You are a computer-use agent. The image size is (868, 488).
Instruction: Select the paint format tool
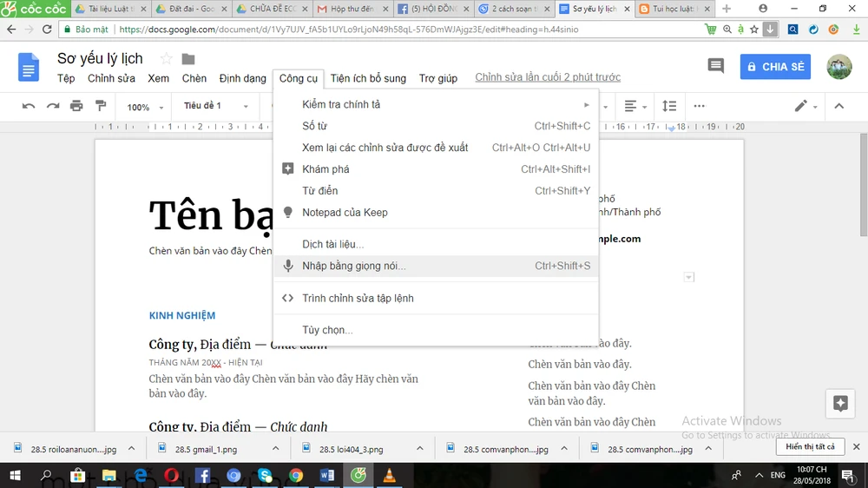pos(100,106)
